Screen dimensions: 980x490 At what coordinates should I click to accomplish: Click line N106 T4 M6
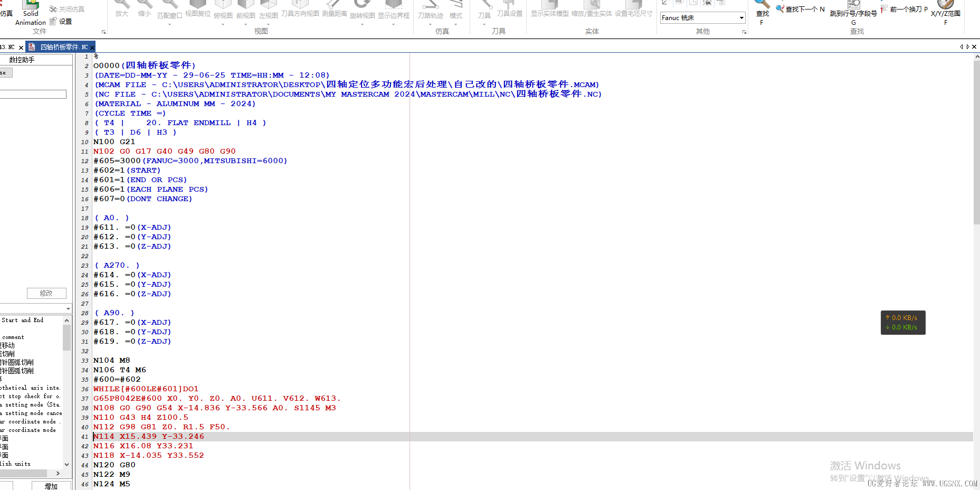coord(119,370)
